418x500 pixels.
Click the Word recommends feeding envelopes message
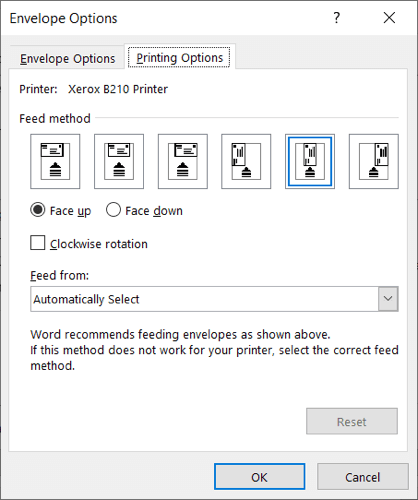coord(214,350)
